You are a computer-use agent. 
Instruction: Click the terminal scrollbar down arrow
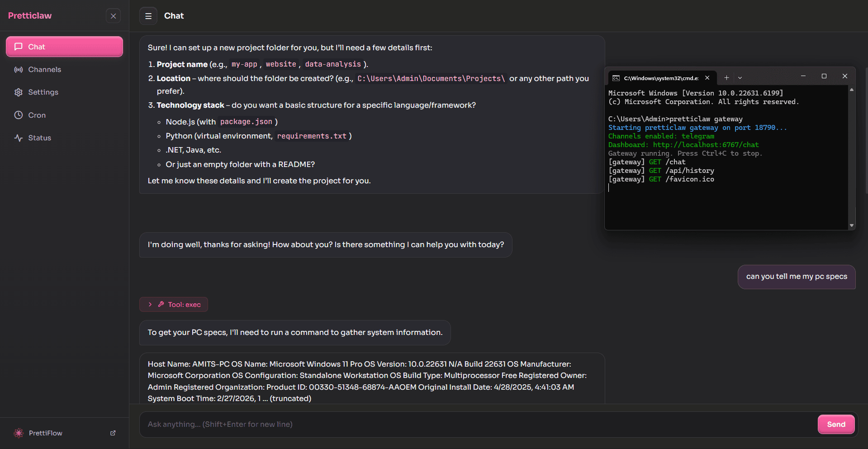[852, 225]
